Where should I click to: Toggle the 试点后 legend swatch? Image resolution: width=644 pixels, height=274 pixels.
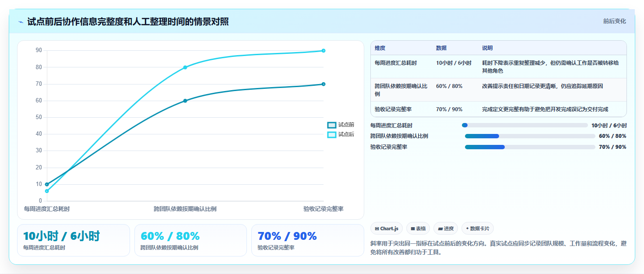coord(332,134)
